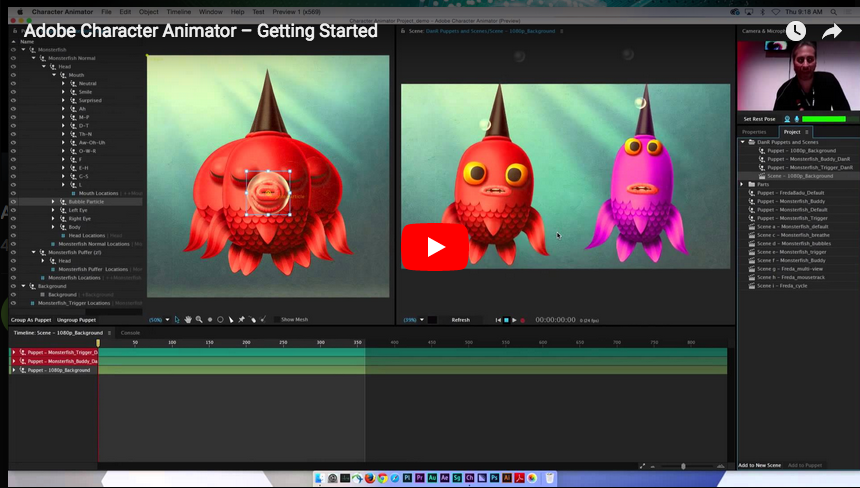Open Premiere Pro (Pr) from the Dock
Viewport: 860px width, 488px height.
(420, 478)
